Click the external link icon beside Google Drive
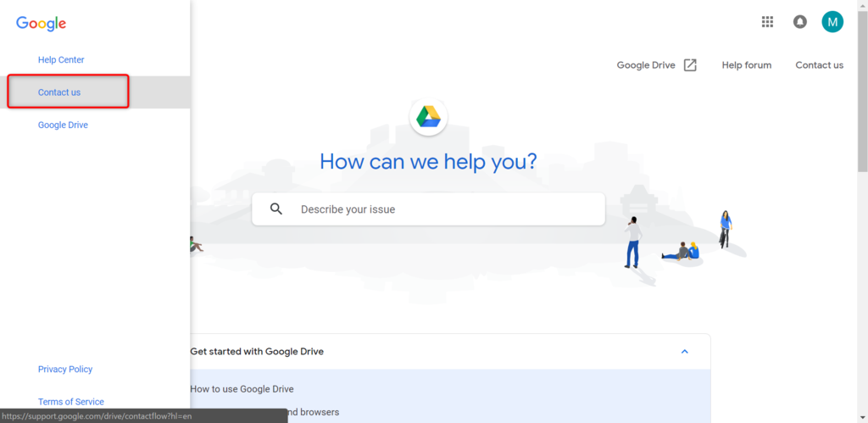 pyautogui.click(x=690, y=64)
